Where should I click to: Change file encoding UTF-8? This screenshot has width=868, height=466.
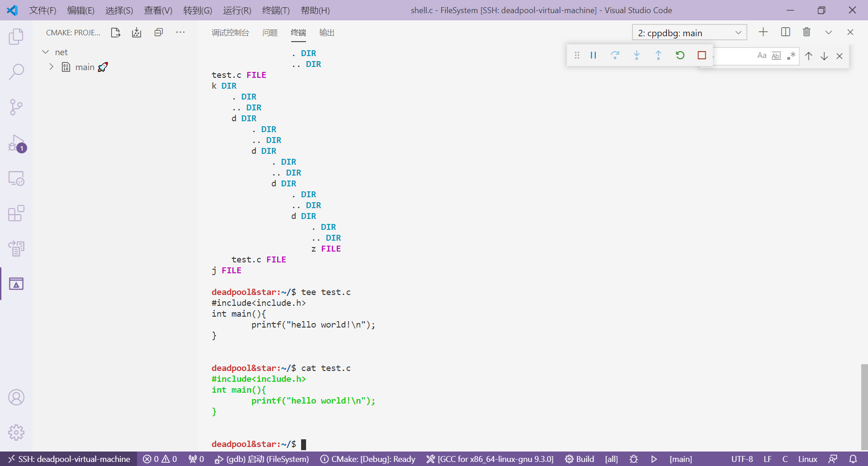742,459
